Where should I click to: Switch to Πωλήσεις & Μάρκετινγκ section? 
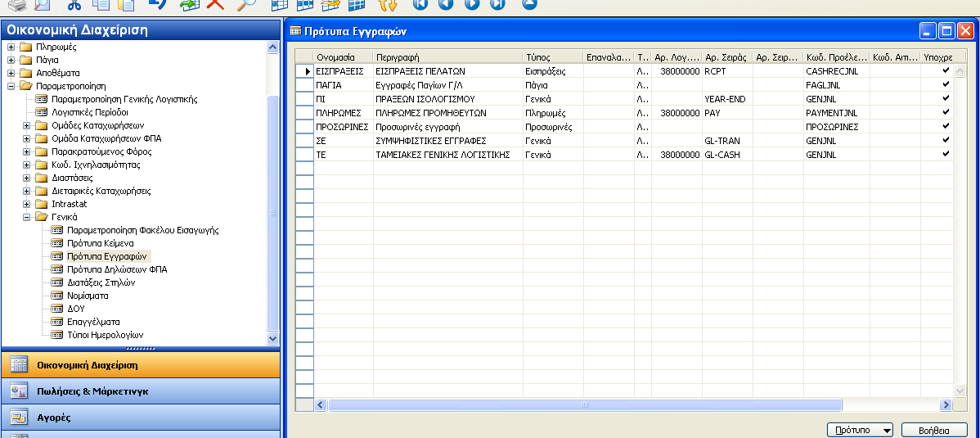point(141,391)
